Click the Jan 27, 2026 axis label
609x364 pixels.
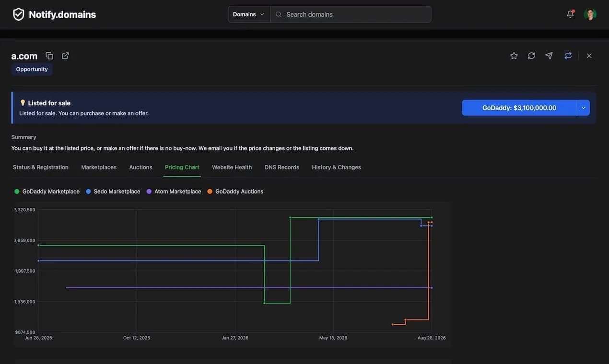pos(235,338)
